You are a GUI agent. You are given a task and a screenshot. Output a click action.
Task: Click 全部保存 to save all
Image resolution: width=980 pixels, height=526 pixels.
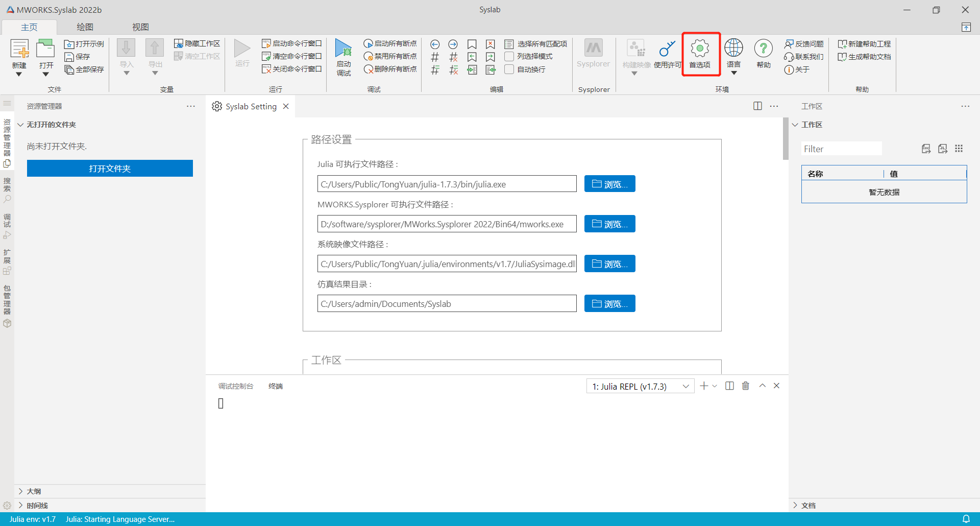coord(84,69)
